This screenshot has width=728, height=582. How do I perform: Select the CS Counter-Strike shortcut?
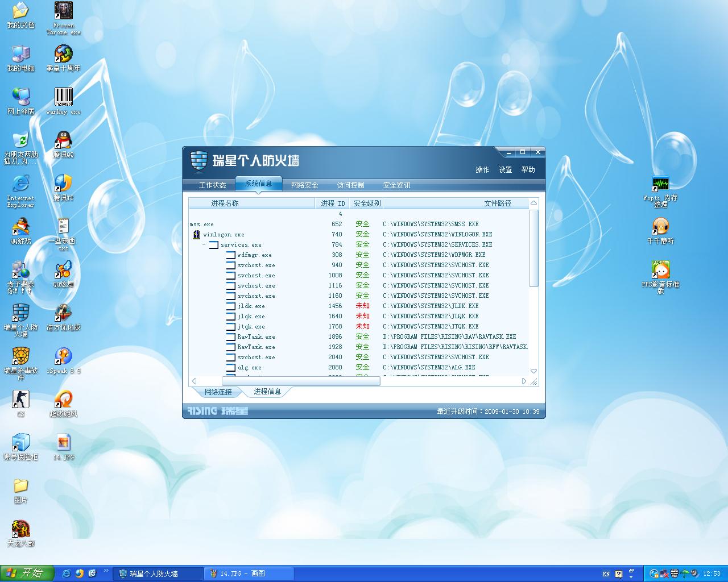[20, 404]
